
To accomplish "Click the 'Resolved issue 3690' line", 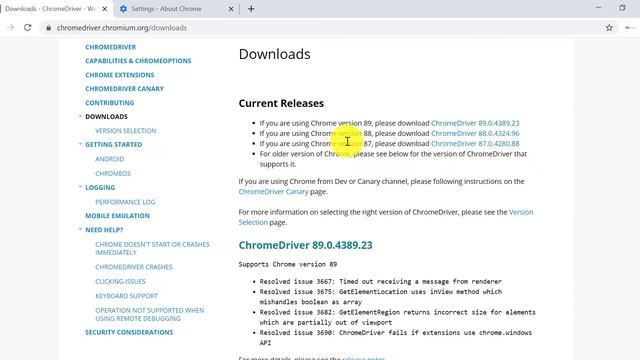I will [396, 338].
